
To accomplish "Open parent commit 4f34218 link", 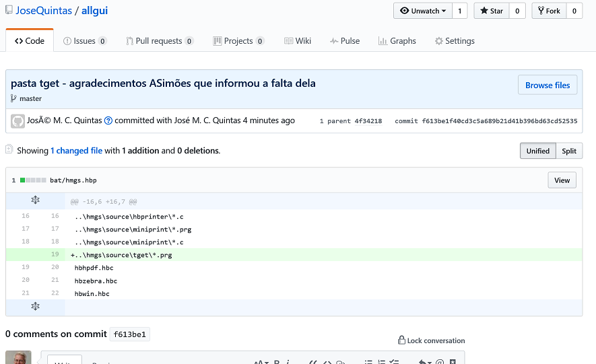I will click(368, 121).
